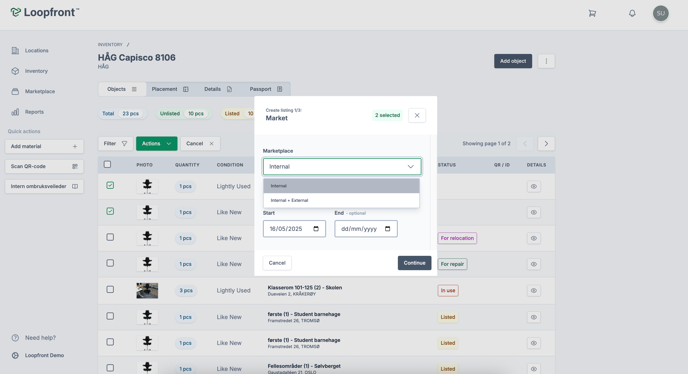Viewport: 688px width, 374px height.
Task: Click Cancel in the listing dialog
Action: [277, 263]
